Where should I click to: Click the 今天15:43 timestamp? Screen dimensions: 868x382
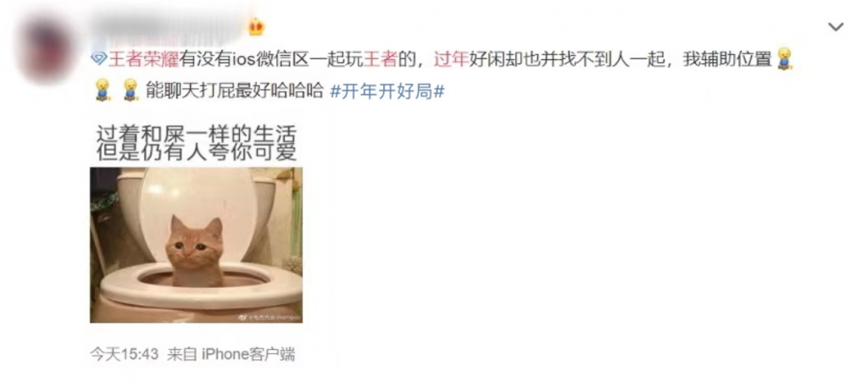[124, 354]
